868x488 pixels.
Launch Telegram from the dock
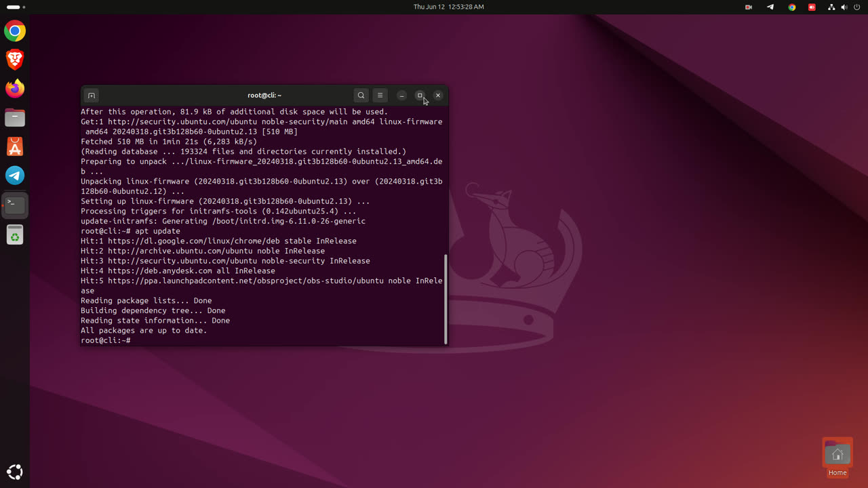[15, 176]
